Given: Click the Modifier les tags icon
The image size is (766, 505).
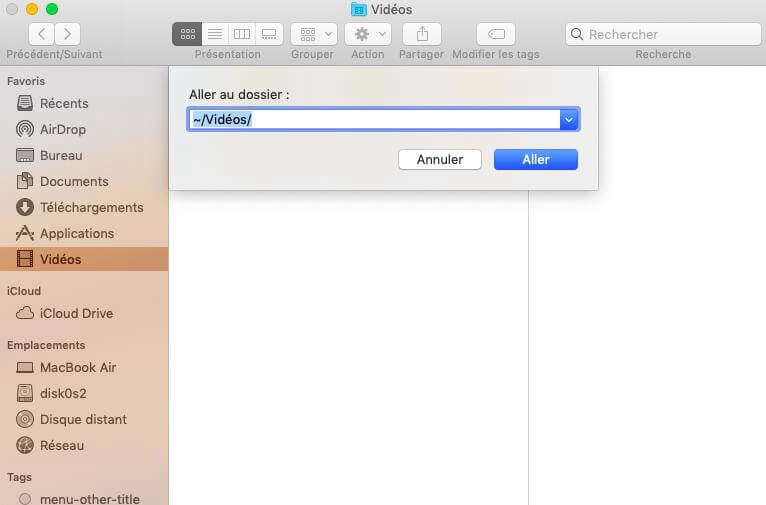Looking at the screenshot, I should point(496,34).
